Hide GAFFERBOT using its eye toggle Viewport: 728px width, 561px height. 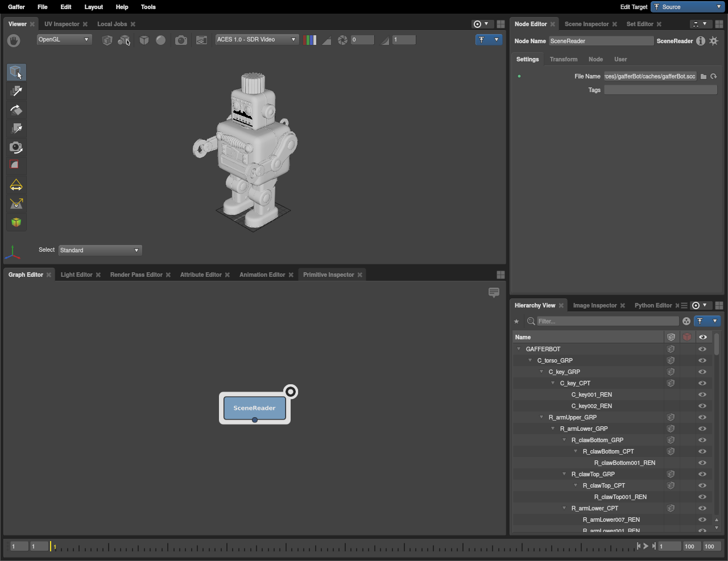click(x=702, y=349)
